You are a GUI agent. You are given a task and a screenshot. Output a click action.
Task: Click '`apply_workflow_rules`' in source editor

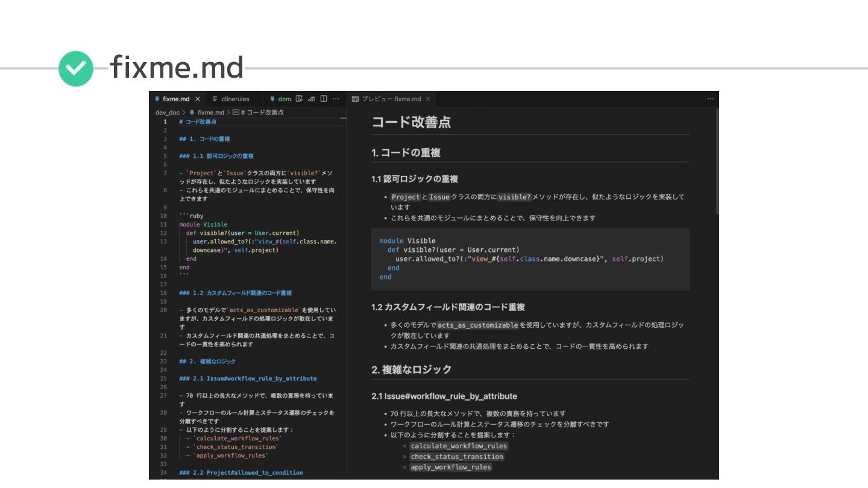pyautogui.click(x=230, y=455)
